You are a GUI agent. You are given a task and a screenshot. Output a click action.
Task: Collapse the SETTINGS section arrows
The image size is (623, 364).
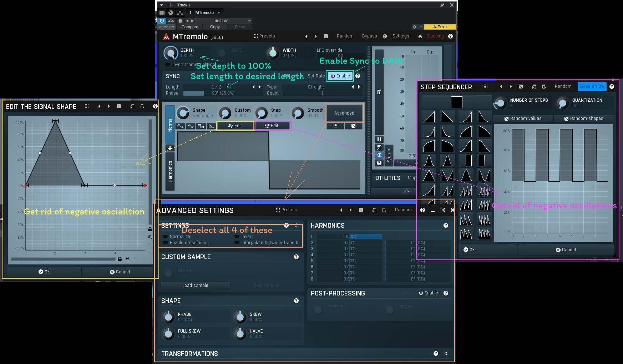296,226
